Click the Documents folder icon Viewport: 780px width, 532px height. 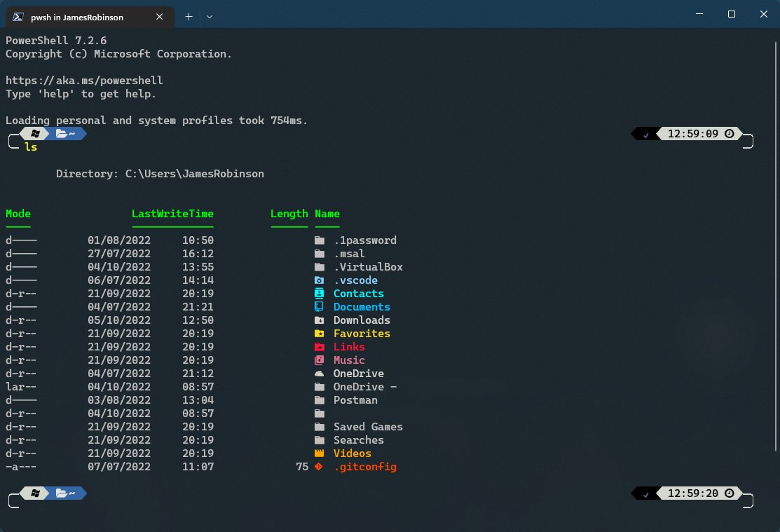point(320,307)
